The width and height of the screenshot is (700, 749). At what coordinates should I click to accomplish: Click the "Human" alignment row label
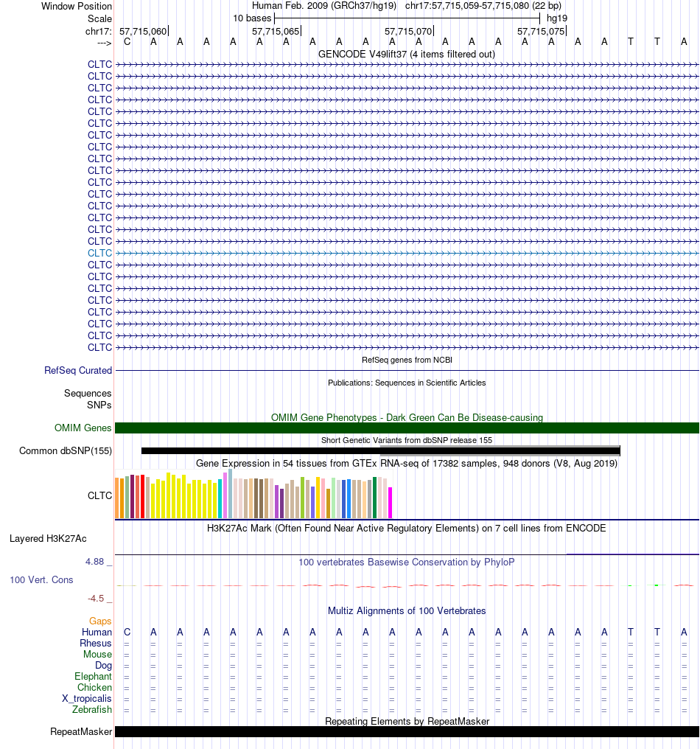tap(97, 632)
